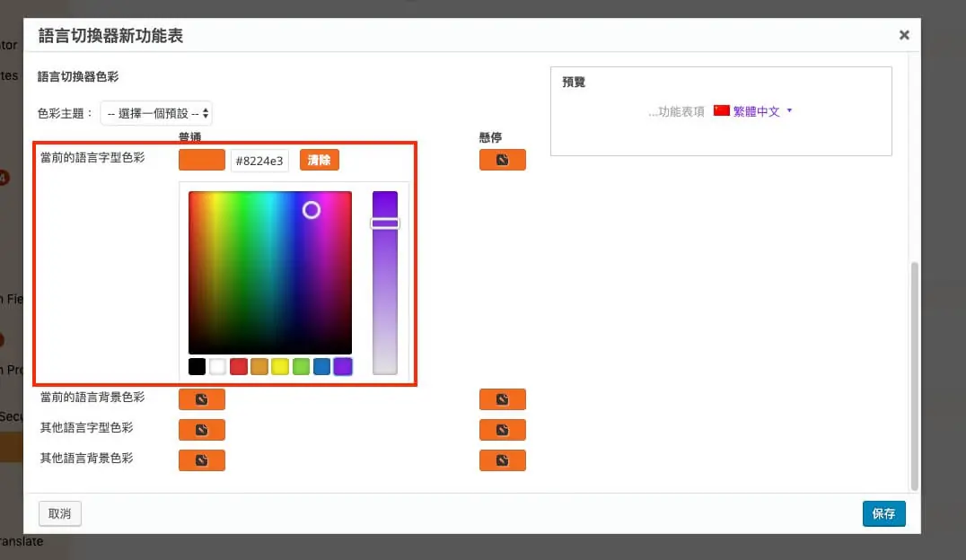Screen dimensions: 966x560
Task: Open normal color picker for other language font
Action: tap(201, 429)
